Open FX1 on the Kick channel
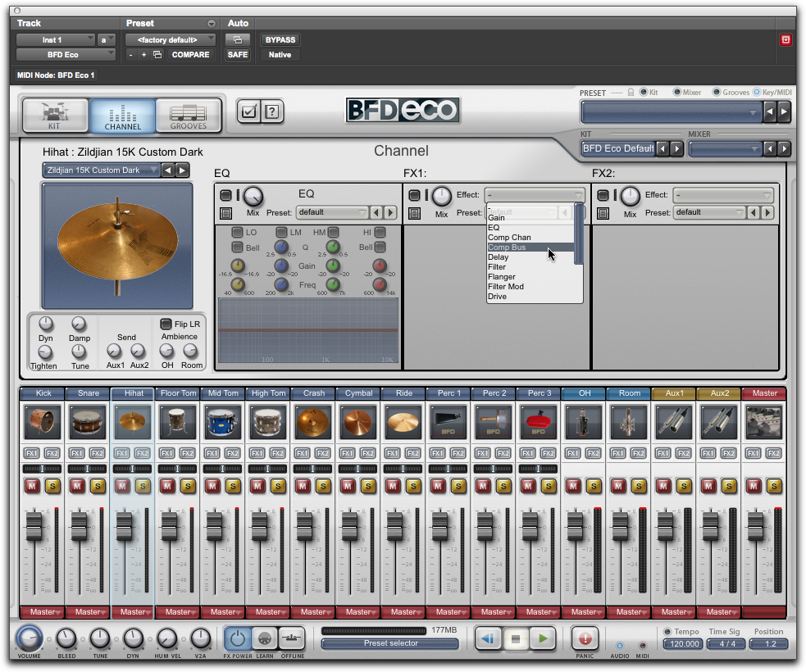This screenshot has width=806, height=672. [x=31, y=453]
